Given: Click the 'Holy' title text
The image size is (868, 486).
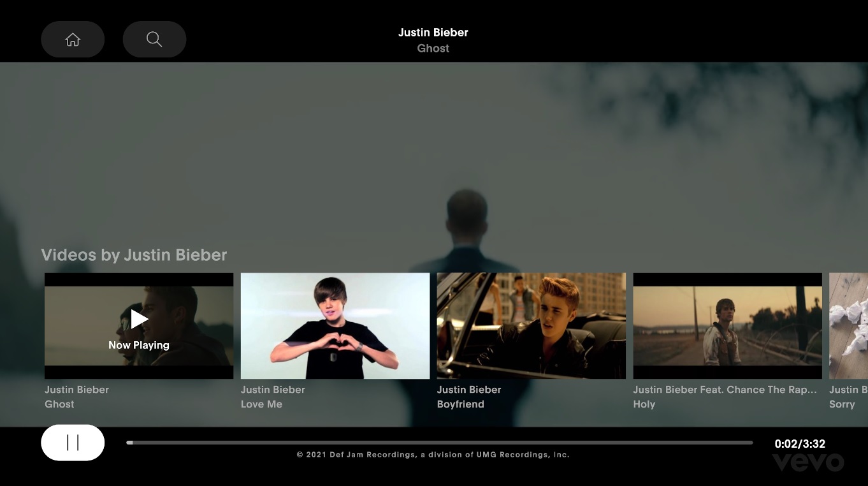Looking at the screenshot, I should tap(644, 404).
